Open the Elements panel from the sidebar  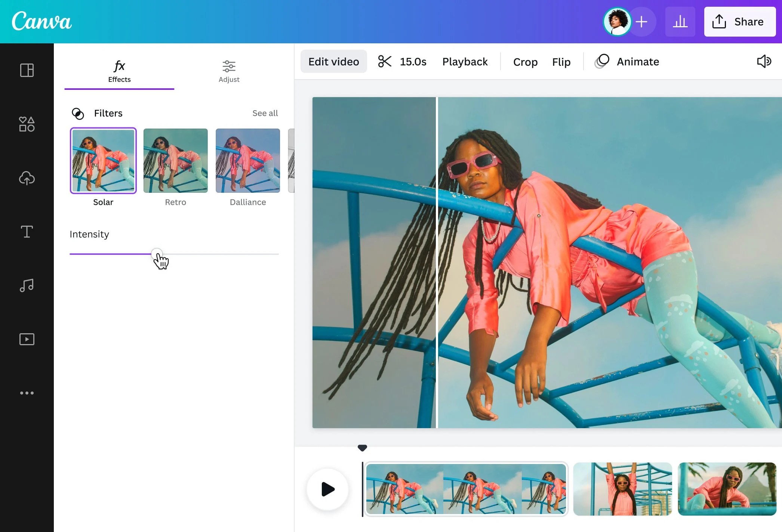[x=27, y=124]
